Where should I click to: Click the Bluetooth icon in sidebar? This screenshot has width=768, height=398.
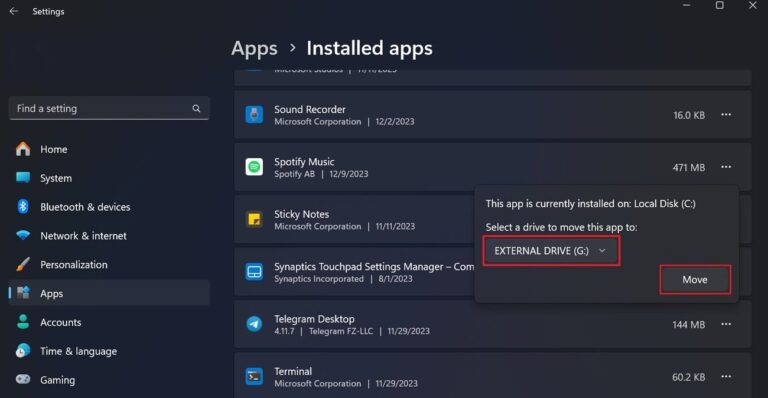23,207
